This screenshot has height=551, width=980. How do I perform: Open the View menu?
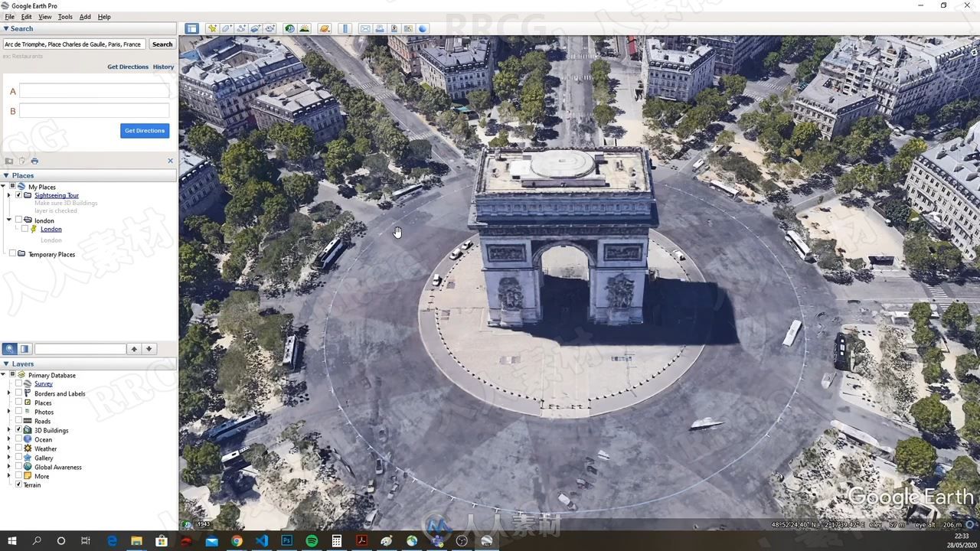(45, 16)
